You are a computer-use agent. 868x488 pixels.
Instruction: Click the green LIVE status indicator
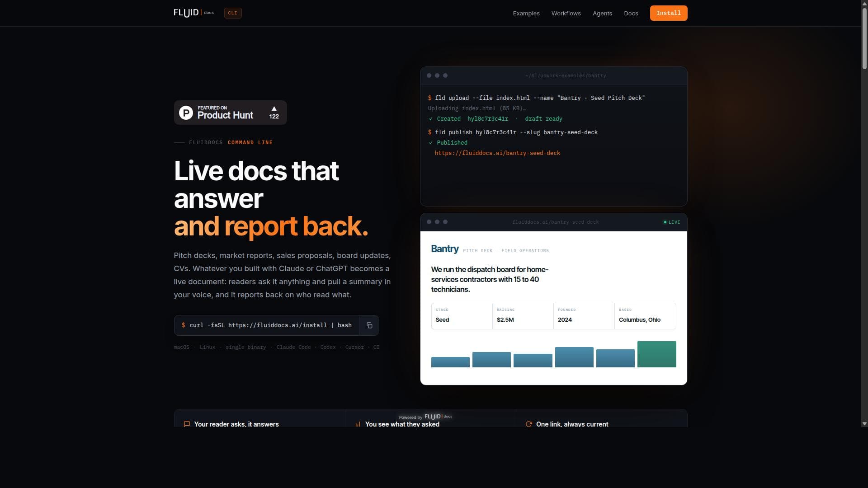(672, 222)
